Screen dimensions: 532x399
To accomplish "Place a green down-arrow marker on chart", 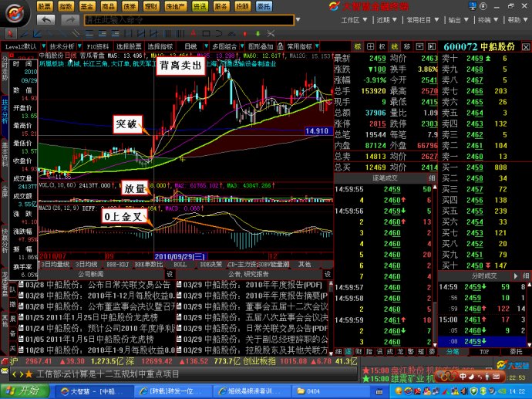I will coord(258,34).
